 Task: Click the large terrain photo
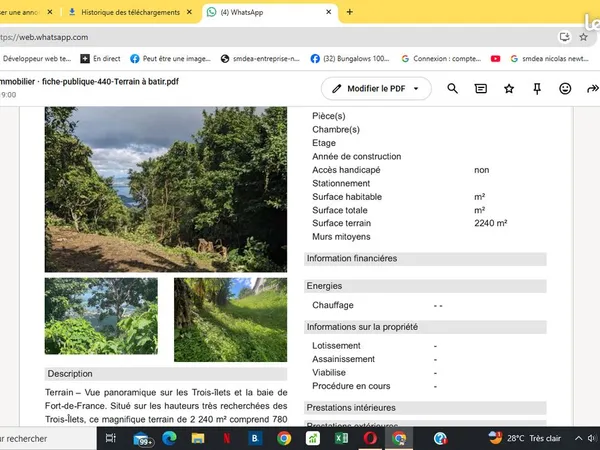click(x=166, y=189)
